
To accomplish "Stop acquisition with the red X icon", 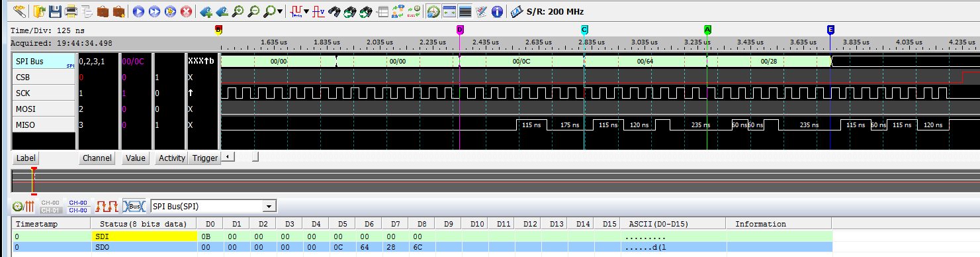I will 186,11.
